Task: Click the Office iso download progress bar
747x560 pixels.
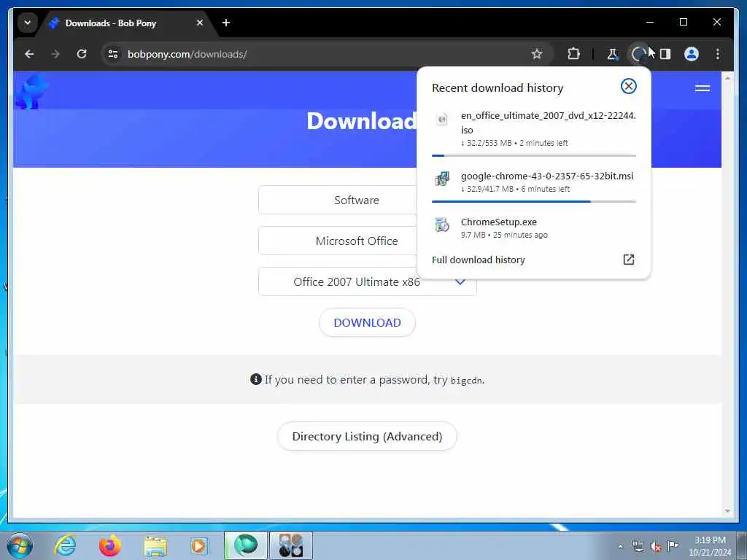Action: click(x=533, y=155)
